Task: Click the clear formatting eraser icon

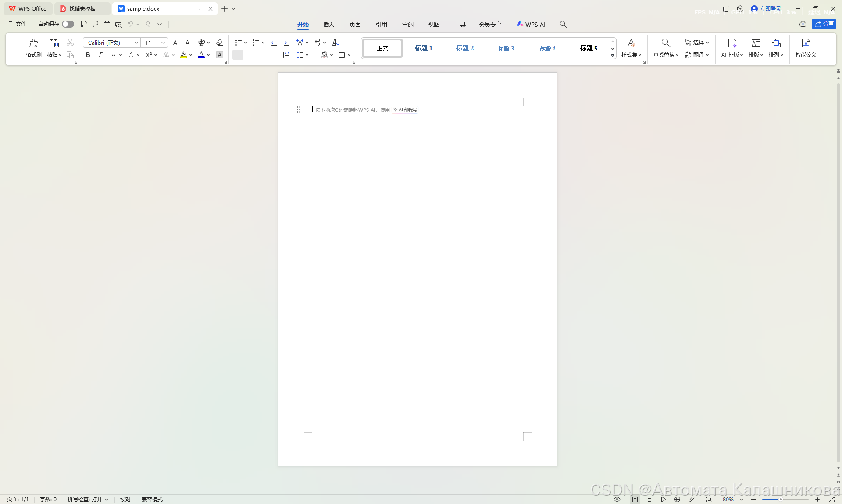Action: pos(220,43)
